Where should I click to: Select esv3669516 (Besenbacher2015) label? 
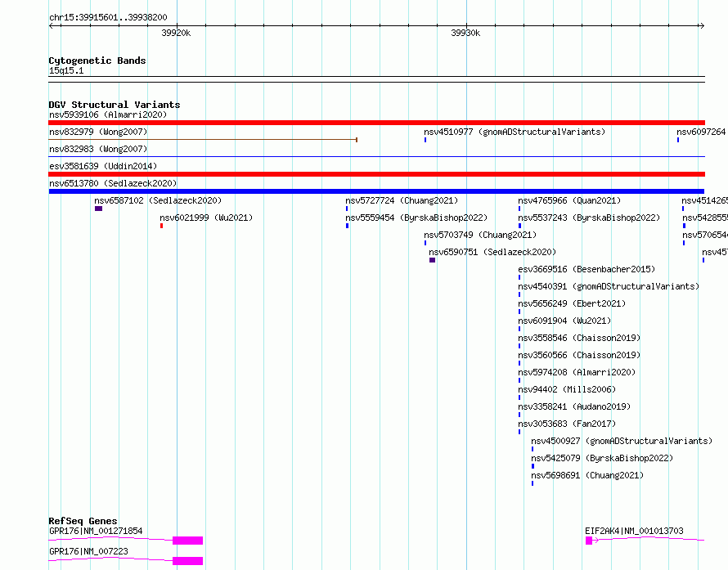[586, 269]
